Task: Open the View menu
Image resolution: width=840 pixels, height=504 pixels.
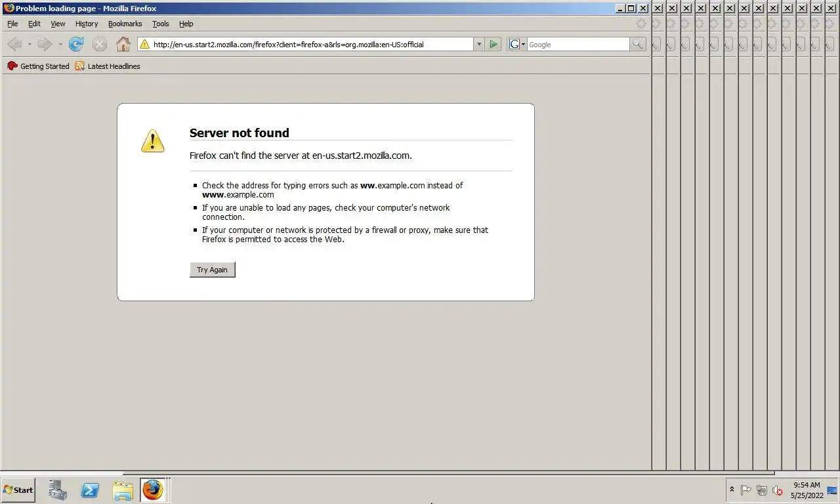Action: (58, 24)
